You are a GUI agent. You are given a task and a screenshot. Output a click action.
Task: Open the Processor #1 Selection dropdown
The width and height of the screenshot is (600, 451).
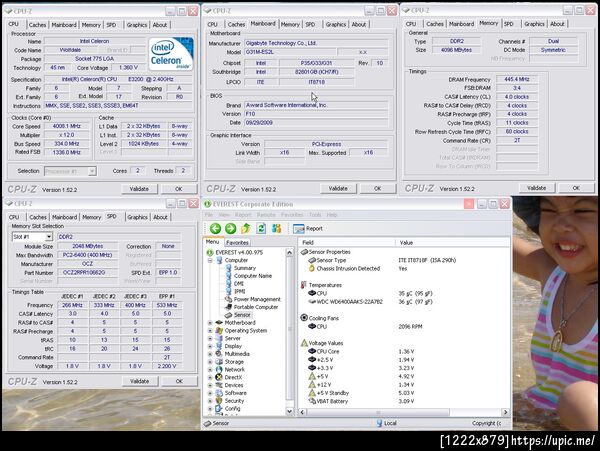[x=92, y=171]
